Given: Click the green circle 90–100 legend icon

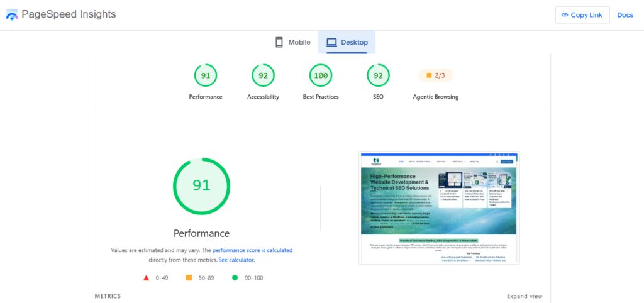Looking at the screenshot, I should 235,278.
